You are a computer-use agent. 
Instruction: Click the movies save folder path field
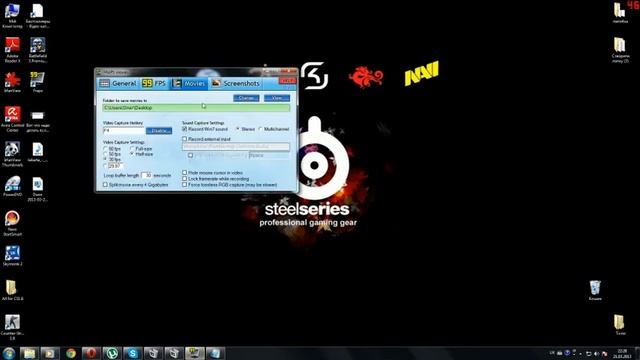pos(196,108)
